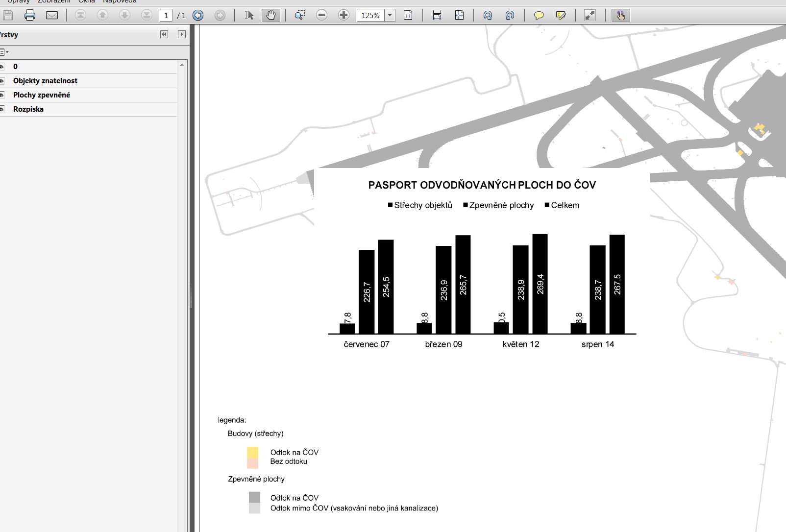Screen dimensions: 786x532
Task: Toggle visibility of Rozpiska layer
Action: (x=2, y=109)
